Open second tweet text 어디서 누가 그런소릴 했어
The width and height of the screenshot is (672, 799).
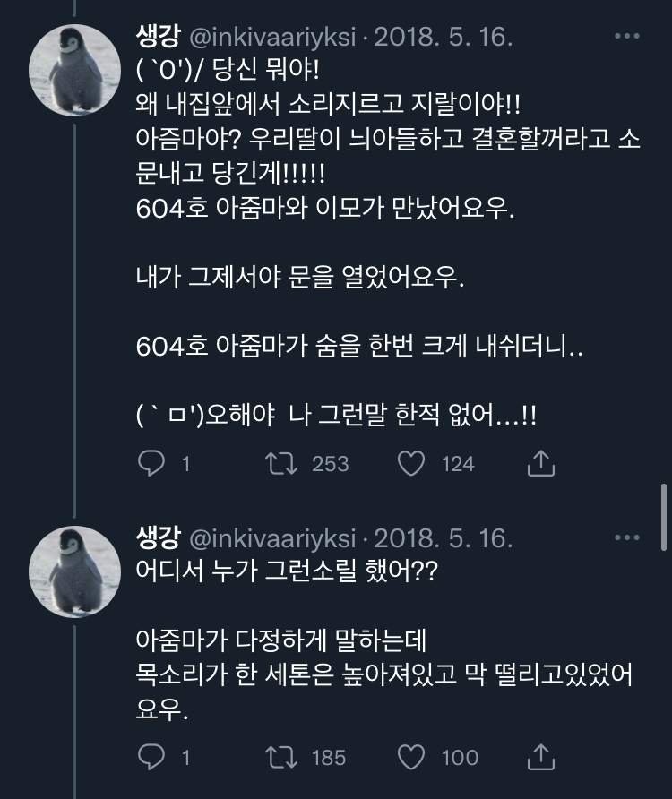[287, 570]
